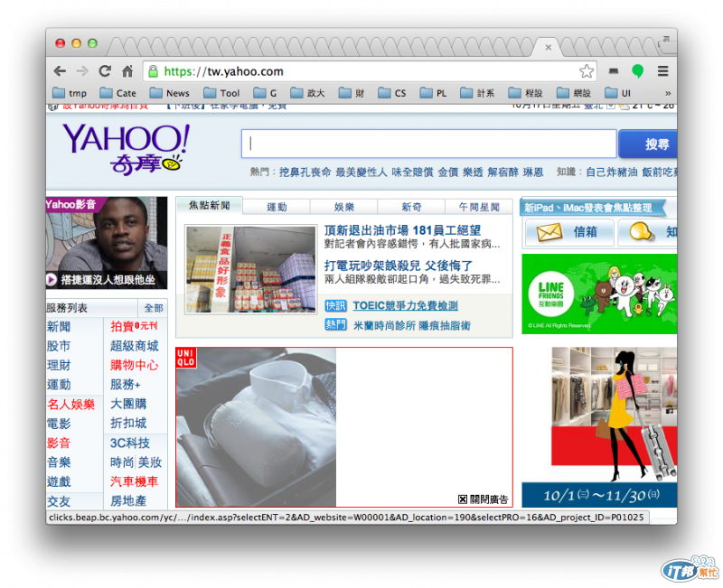Click the UNIQLO shirt advertisement image
Screen dimensions: 723x588
click(x=256, y=427)
